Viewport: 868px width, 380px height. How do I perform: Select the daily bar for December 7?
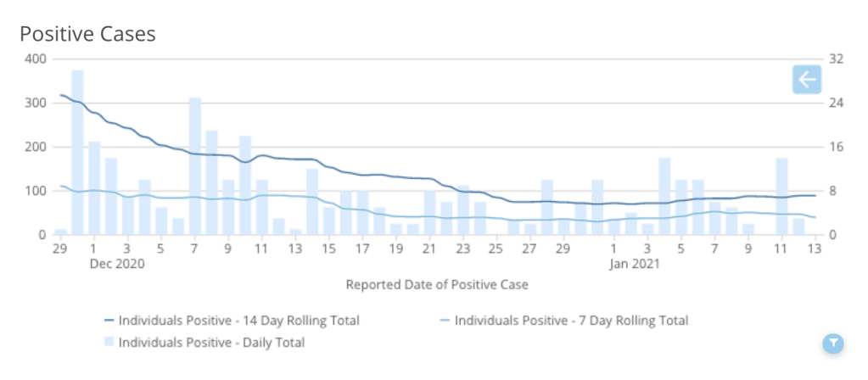point(195,166)
